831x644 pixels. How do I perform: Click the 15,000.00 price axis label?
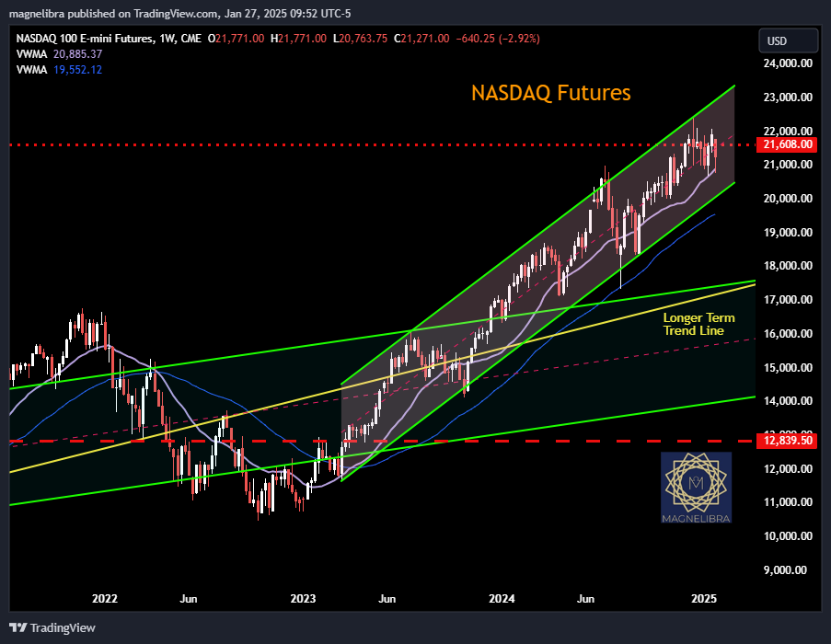coord(788,367)
